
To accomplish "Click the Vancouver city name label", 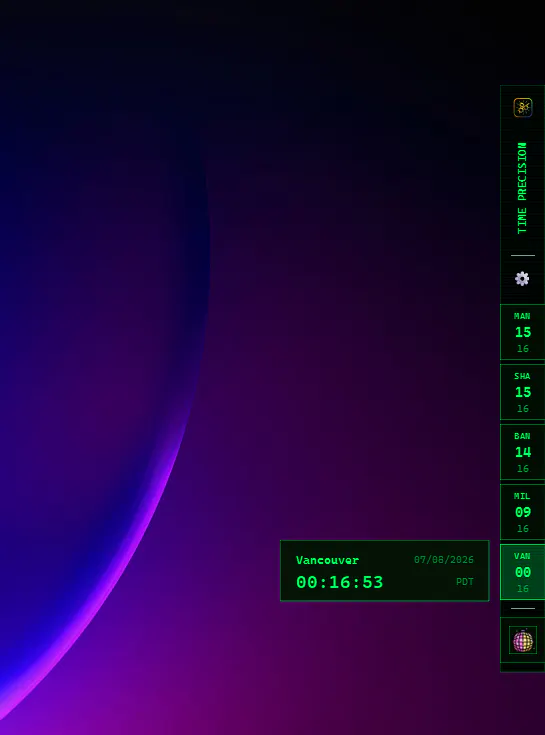I will point(327,560).
